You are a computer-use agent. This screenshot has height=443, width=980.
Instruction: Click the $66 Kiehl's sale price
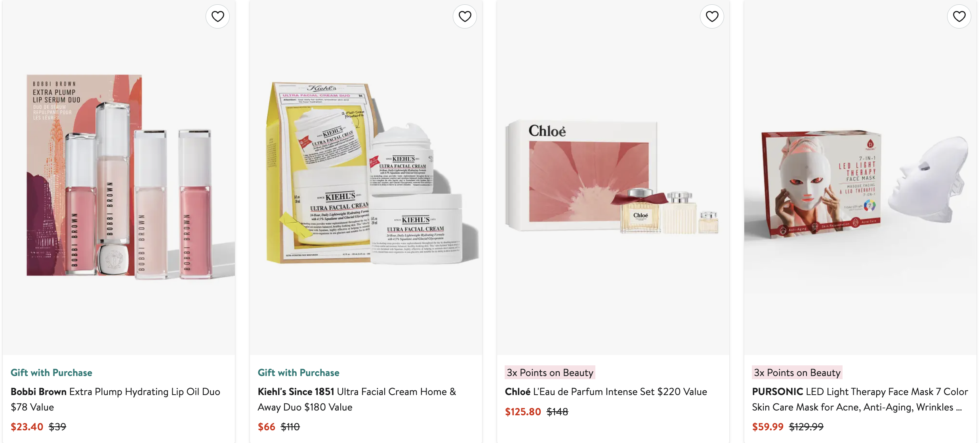pyautogui.click(x=266, y=427)
